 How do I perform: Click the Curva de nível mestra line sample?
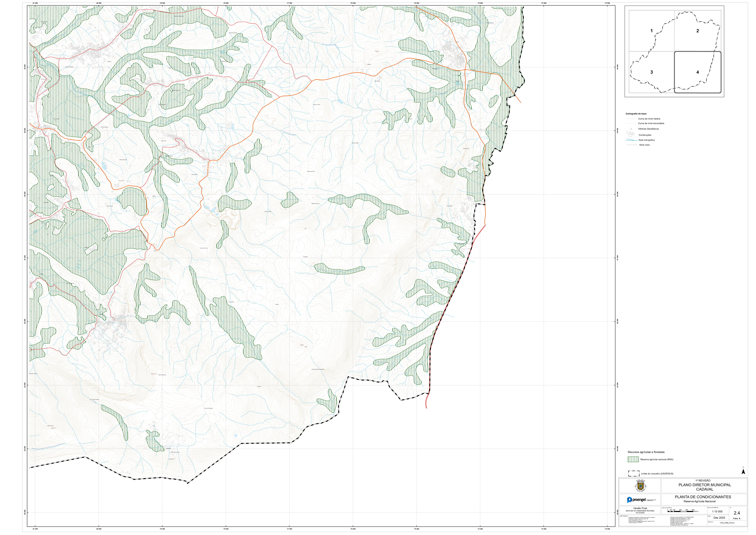pyautogui.click(x=631, y=119)
